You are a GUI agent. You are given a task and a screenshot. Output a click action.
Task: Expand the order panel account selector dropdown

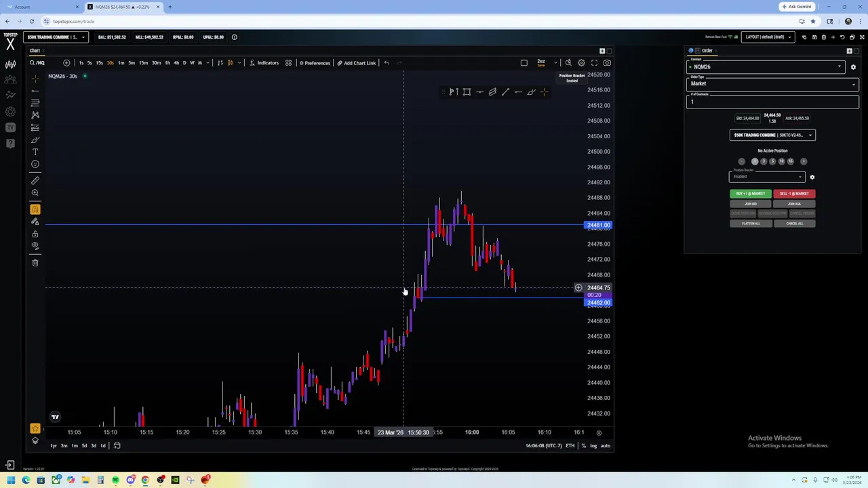[772, 135]
